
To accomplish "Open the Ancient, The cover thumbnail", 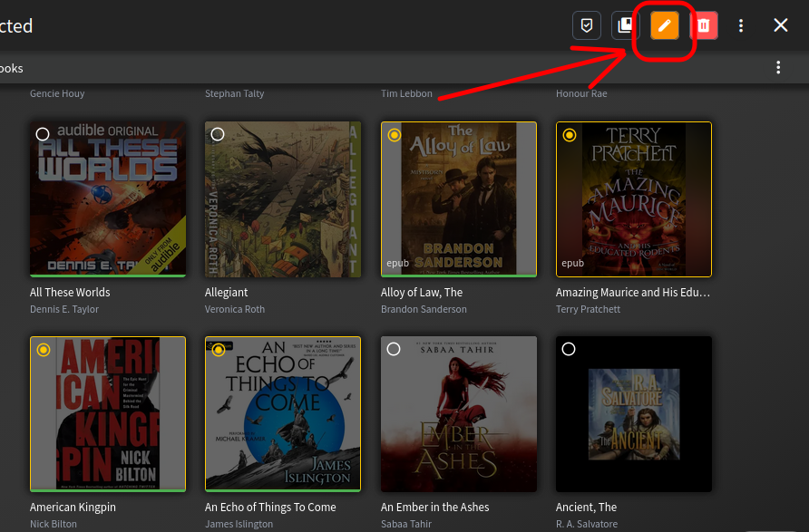I will [x=634, y=414].
